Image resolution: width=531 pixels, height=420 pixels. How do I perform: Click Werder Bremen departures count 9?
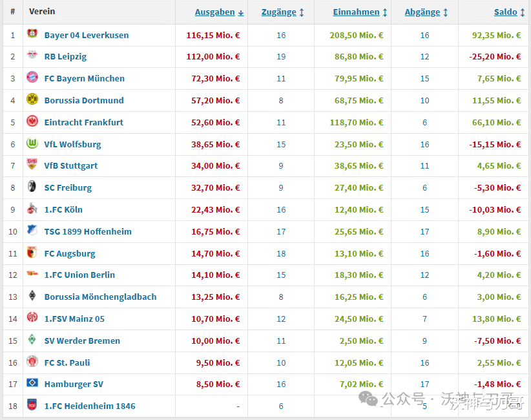424,341
